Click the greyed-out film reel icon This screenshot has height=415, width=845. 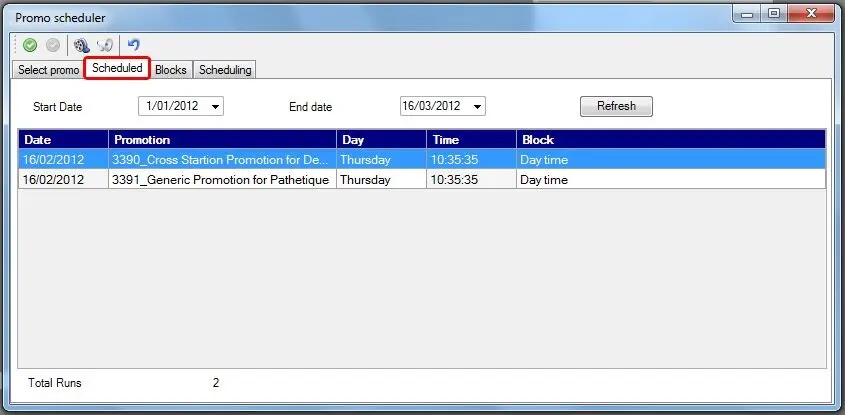104,45
